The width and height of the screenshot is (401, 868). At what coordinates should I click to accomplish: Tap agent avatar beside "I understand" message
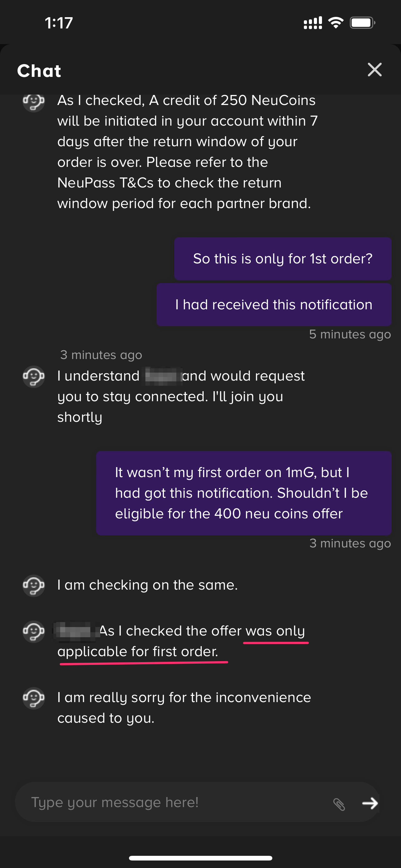pyautogui.click(x=33, y=377)
